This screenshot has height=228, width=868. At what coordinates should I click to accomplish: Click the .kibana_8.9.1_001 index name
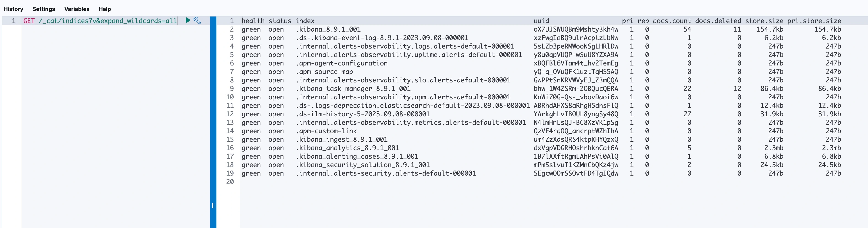click(328, 29)
